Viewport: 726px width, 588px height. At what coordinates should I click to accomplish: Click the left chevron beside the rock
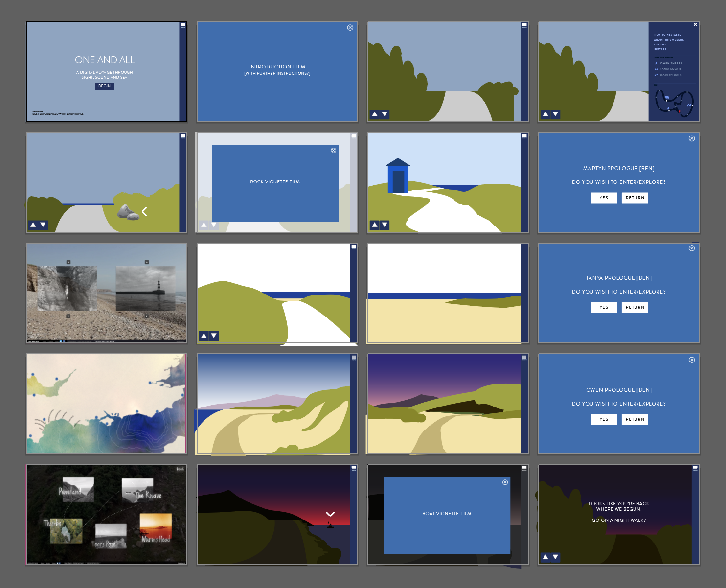click(145, 211)
